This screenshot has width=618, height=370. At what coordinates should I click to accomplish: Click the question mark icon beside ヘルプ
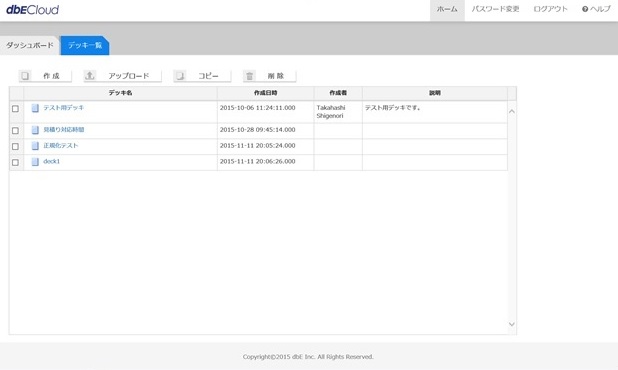(585, 9)
